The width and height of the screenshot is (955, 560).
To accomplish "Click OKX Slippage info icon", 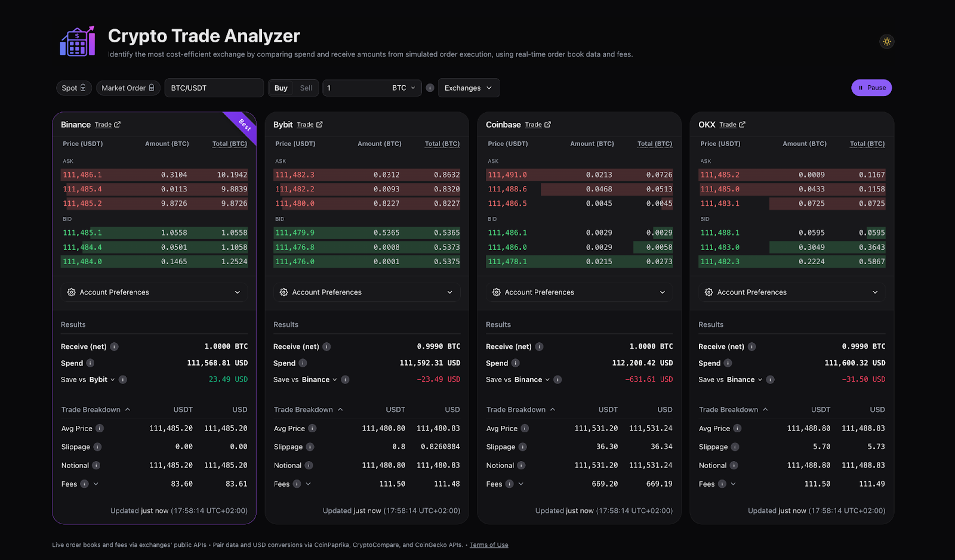I will tap(735, 447).
